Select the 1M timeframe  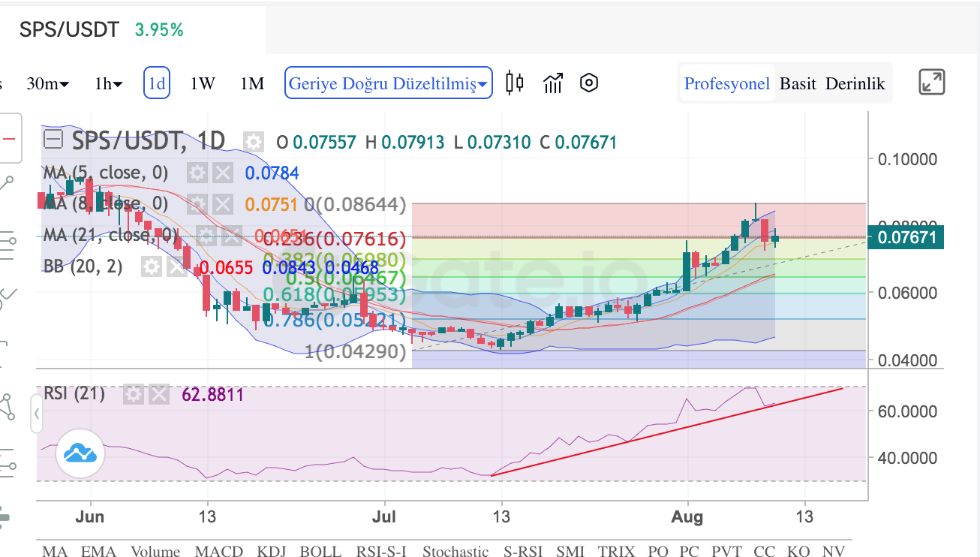click(x=252, y=84)
